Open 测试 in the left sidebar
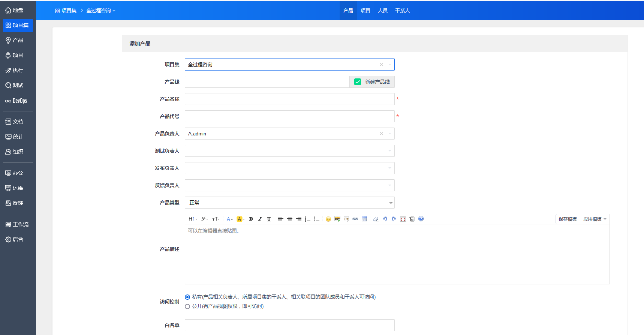The height and width of the screenshot is (335, 644). pyautogui.click(x=18, y=85)
